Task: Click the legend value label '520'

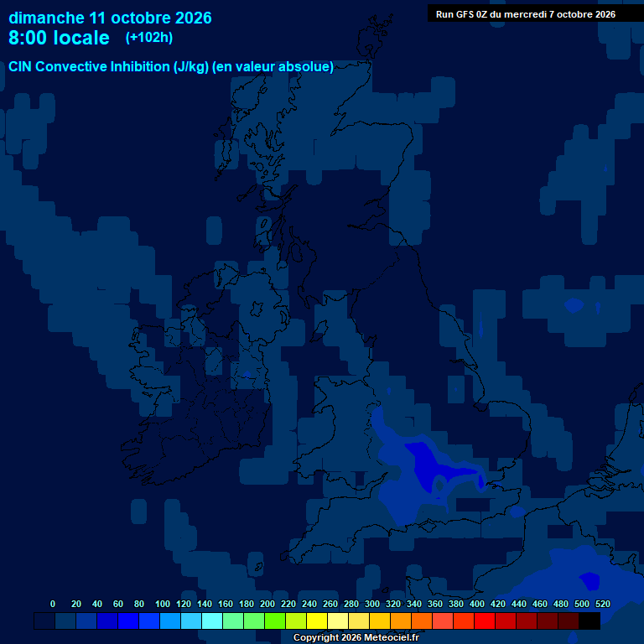Action: (603, 604)
